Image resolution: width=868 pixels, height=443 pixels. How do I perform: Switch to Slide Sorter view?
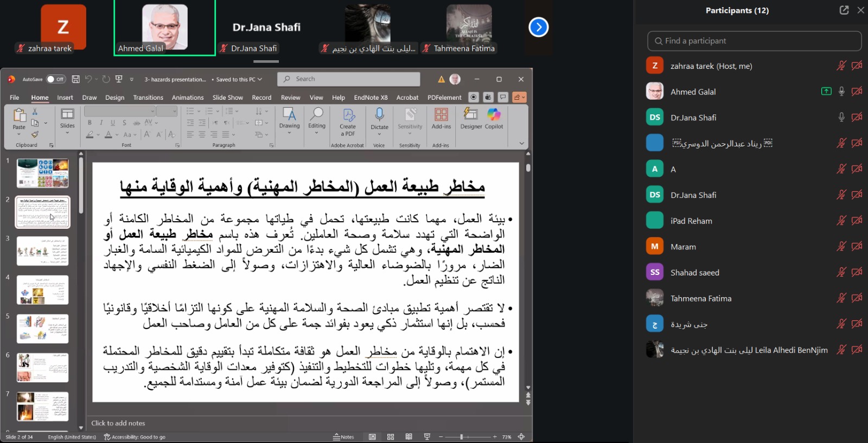tap(391, 437)
